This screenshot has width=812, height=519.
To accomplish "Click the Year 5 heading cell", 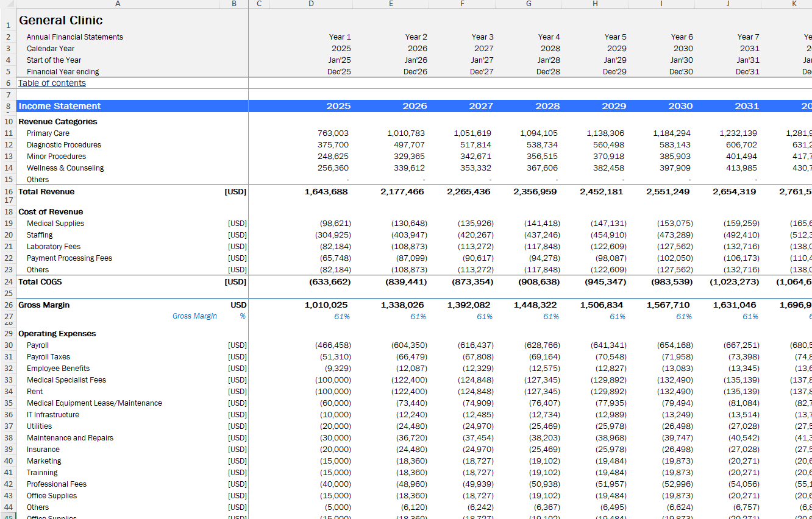I will tap(615, 37).
